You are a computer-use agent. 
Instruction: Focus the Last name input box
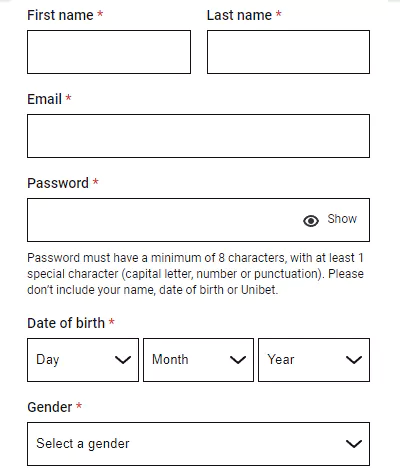[x=288, y=52]
